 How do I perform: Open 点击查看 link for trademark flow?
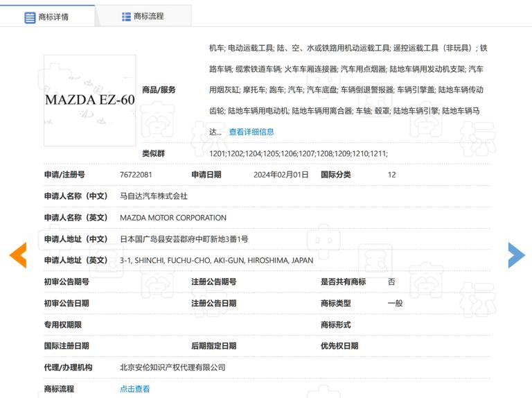[x=134, y=389]
